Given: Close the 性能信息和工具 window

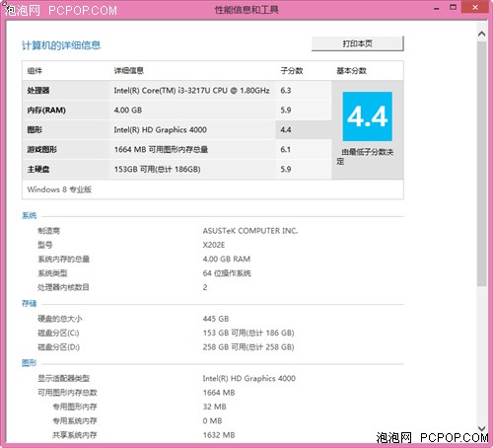Looking at the screenshot, I should coord(475,7).
